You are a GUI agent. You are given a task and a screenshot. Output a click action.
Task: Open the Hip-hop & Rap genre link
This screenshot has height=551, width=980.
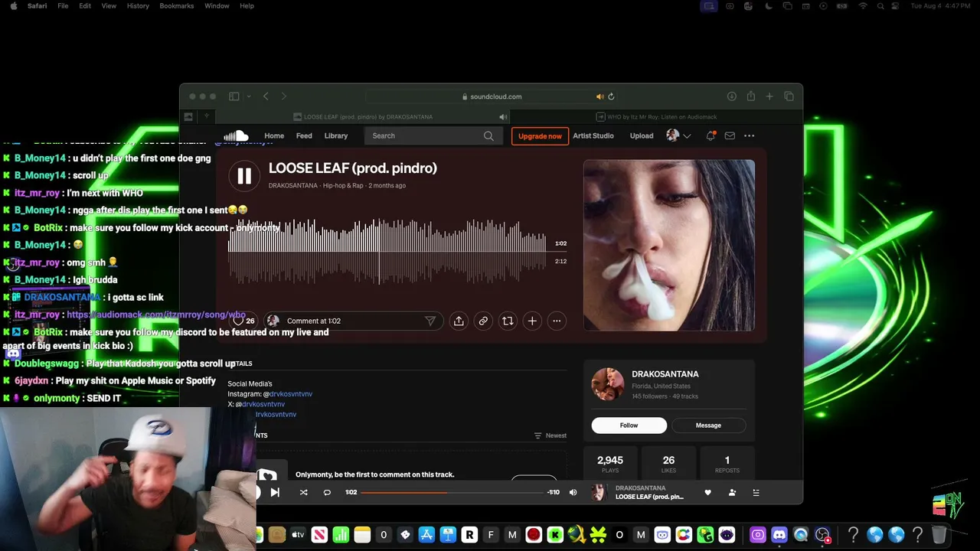pyautogui.click(x=341, y=186)
